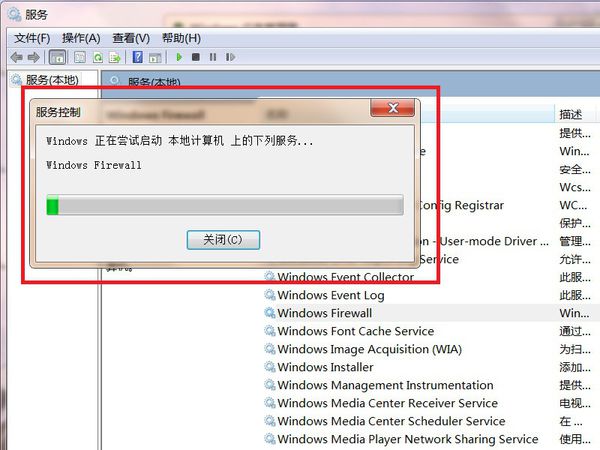Click gear icon beside Windows Font Cache Service
Image resolution: width=600 pixels, height=450 pixels.
(270, 331)
